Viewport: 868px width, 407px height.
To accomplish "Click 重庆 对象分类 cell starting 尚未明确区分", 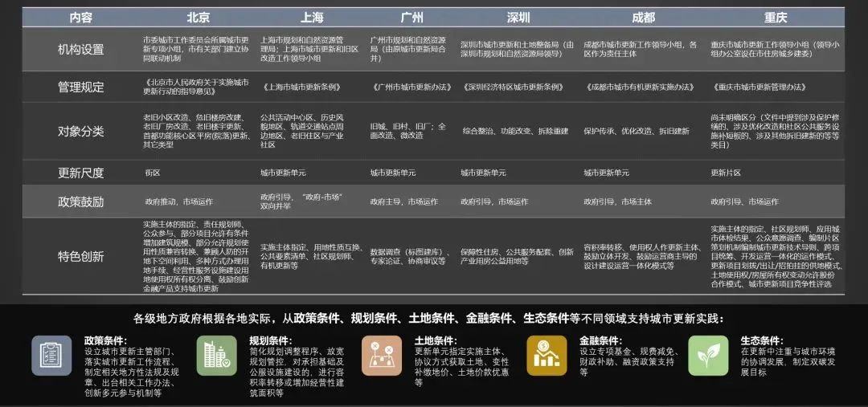I will point(775,131).
